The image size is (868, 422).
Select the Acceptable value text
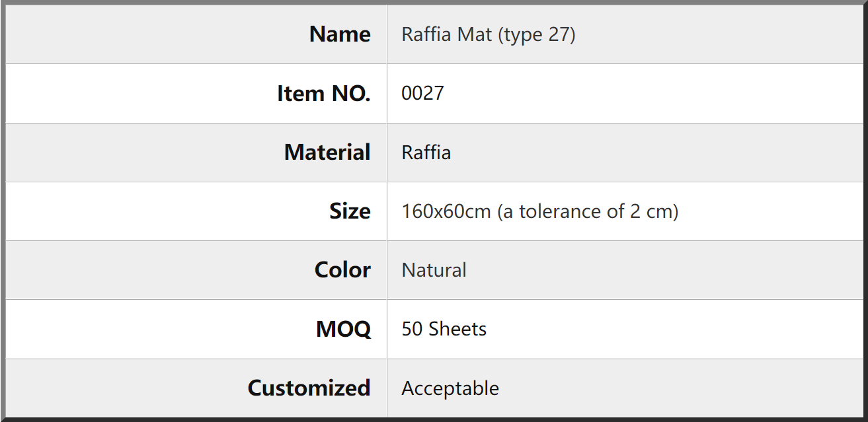pos(450,388)
